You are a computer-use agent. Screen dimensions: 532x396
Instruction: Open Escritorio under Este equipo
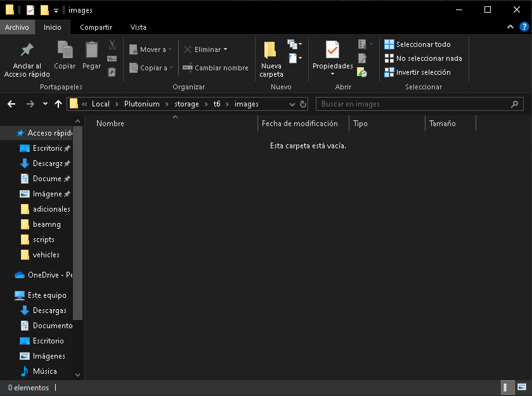(x=42, y=341)
